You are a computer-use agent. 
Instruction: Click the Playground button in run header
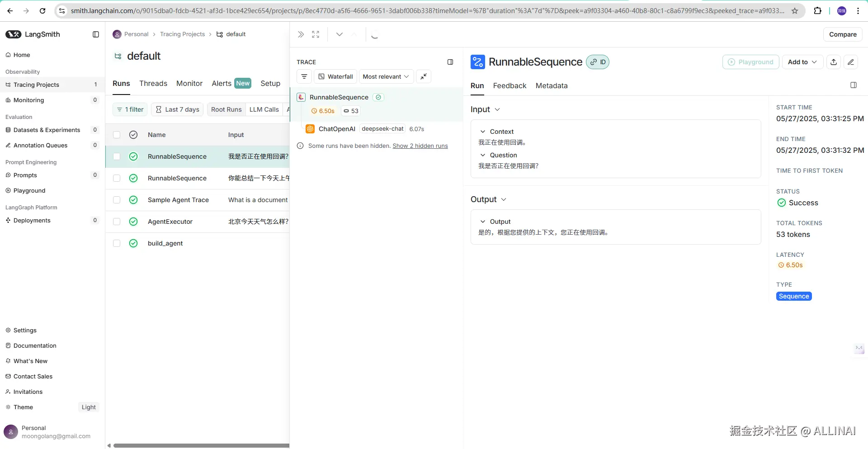[x=750, y=62]
